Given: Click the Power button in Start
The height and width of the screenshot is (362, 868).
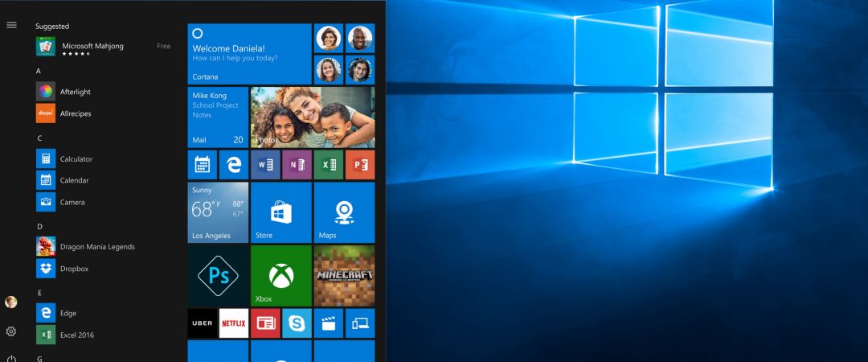Looking at the screenshot, I should pos(11,360).
